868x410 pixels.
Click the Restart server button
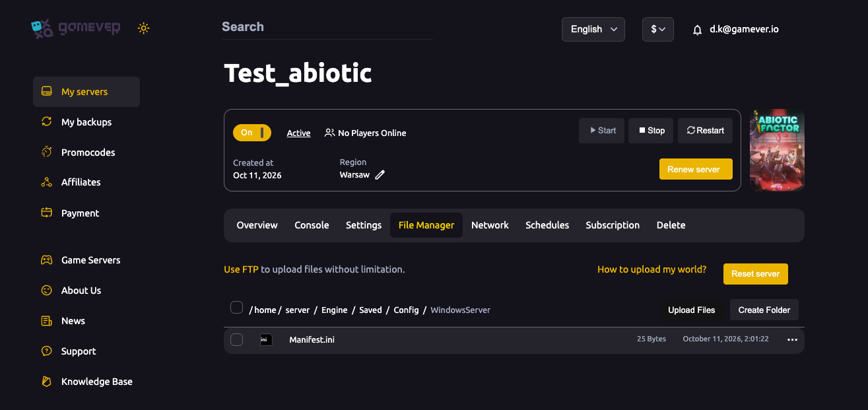[705, 131]
